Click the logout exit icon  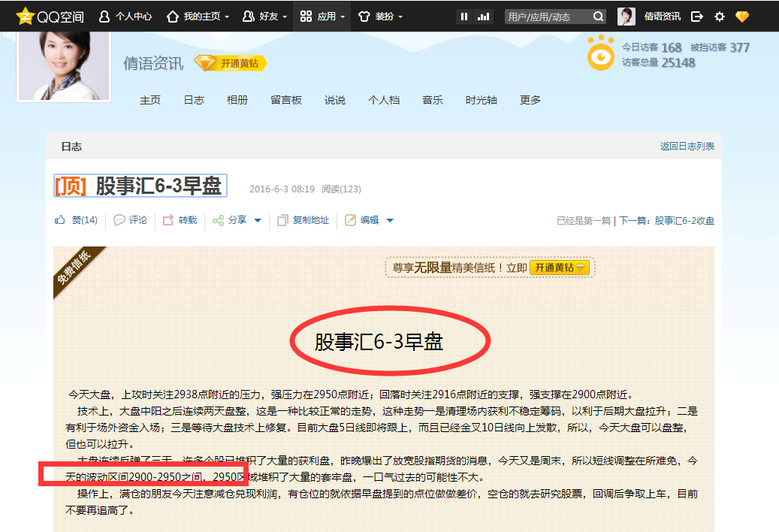[x=697, y=17]
